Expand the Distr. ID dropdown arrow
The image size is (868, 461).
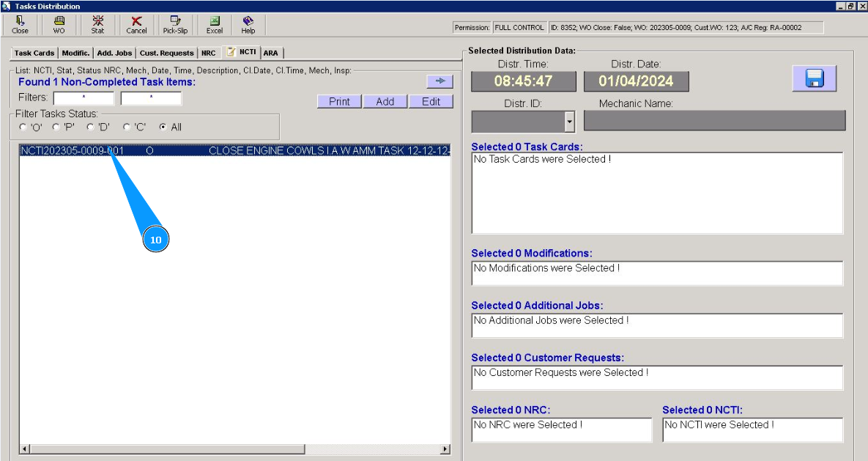pyautogui.click(x=570, y=122)
